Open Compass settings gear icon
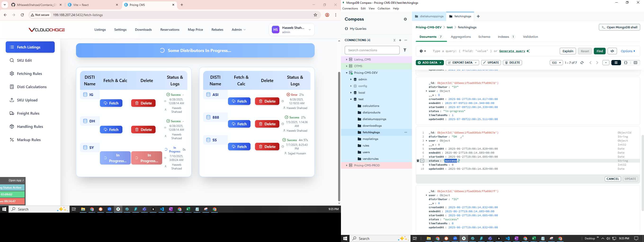The height and width of the screenshot is (242, 644). click(x=405, y=19)
